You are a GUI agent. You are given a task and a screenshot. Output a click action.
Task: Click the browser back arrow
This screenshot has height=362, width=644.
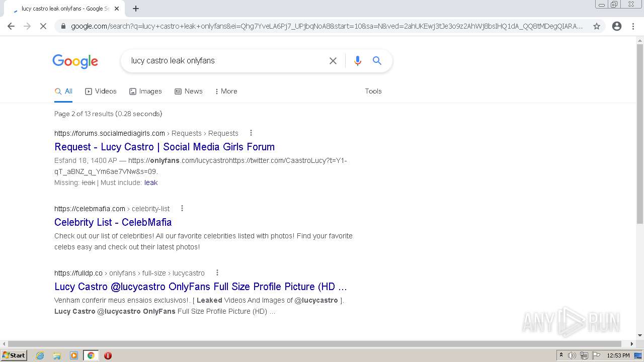point(11,26)
